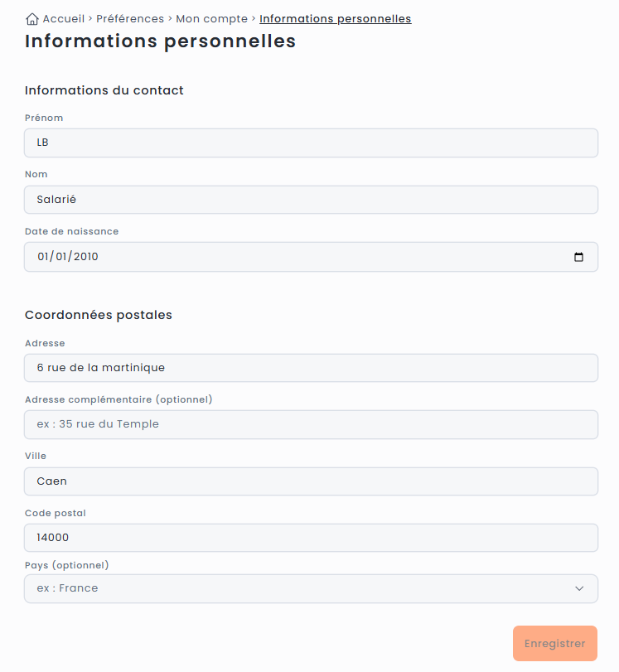619x672 pixels.
Task: Focus the Prénom field containing LB
Action: (x=311, y=143)
